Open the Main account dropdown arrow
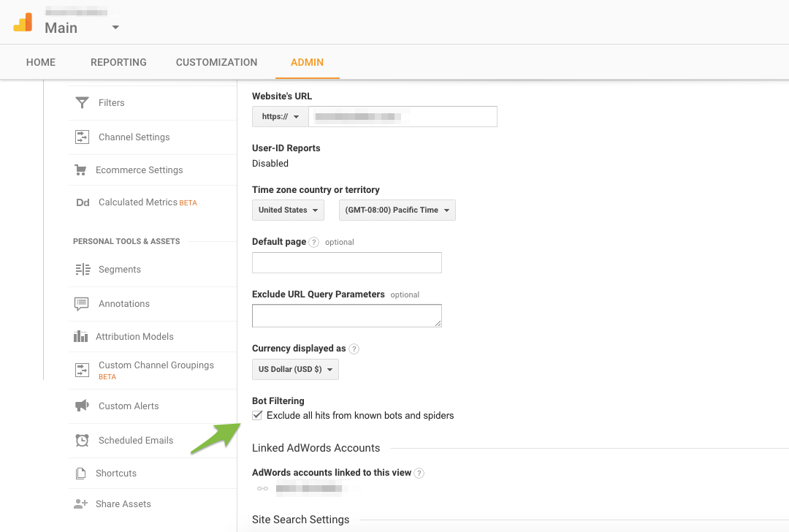789x532 pixels. tap(115, 27)
